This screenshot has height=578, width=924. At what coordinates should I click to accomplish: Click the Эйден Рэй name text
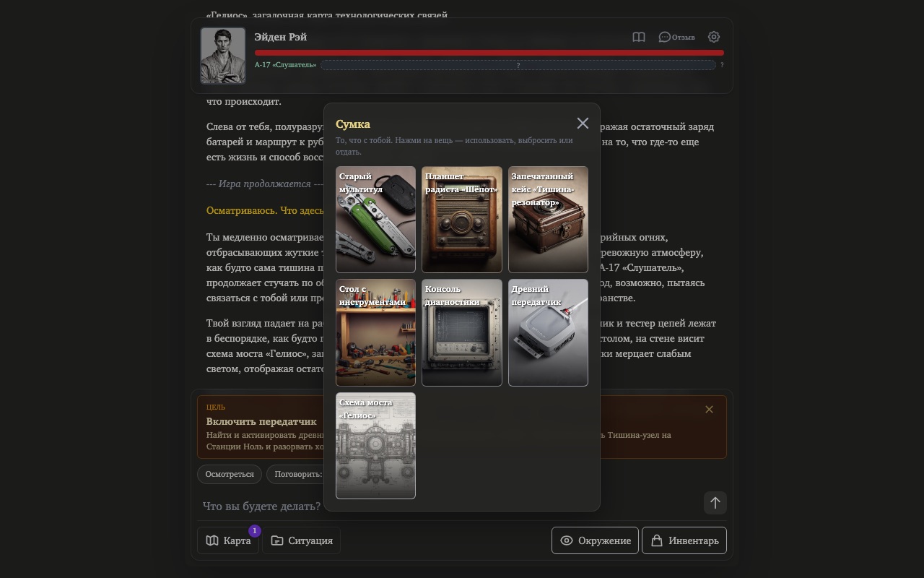(x=281, y=37)
